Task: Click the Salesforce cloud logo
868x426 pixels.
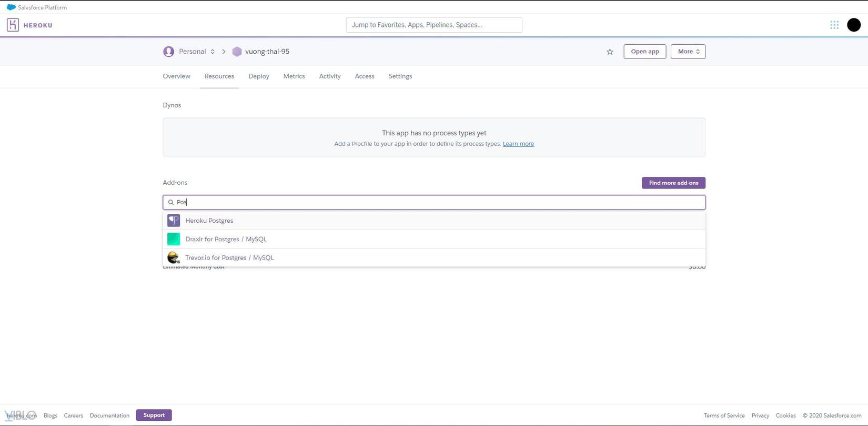Action: (11, 7)
